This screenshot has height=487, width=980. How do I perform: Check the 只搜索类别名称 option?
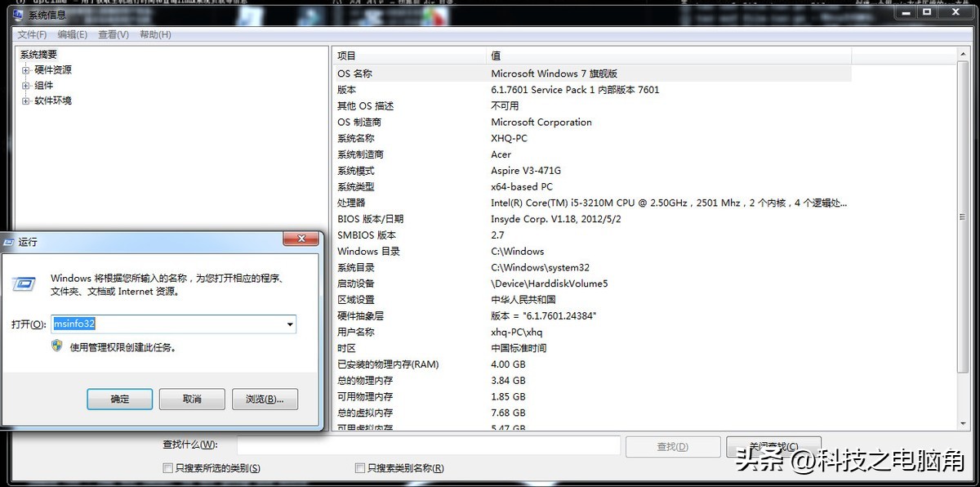pos(359,467)
